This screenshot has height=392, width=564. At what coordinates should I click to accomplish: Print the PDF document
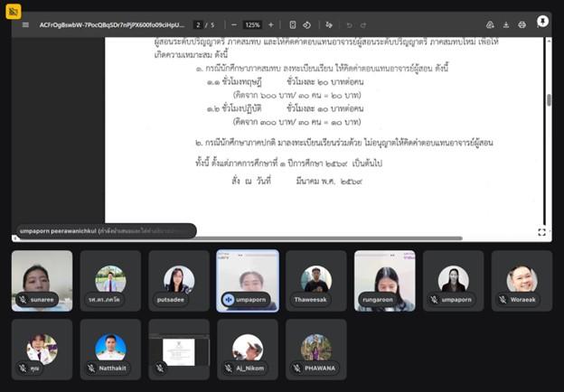coord(522,24)
